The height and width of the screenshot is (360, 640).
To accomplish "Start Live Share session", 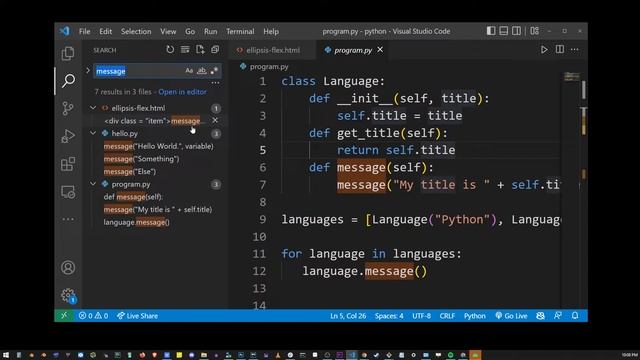I will (x=137, y=316).
